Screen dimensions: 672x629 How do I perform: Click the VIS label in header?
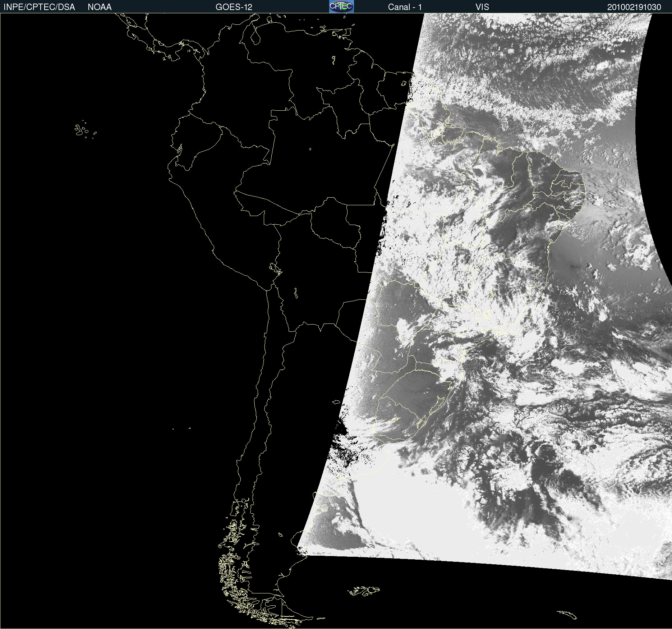482,7
